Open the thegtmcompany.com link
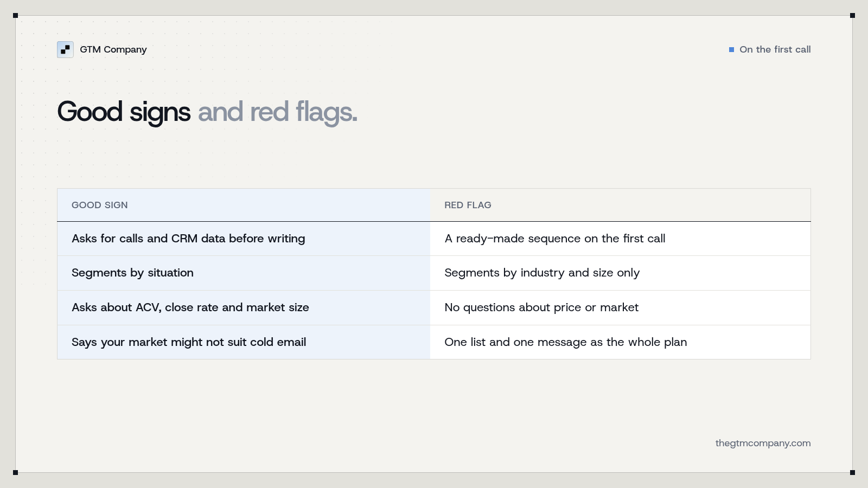Screen dimensions: 868x488 pyautogui.click(x=763, y=443)
